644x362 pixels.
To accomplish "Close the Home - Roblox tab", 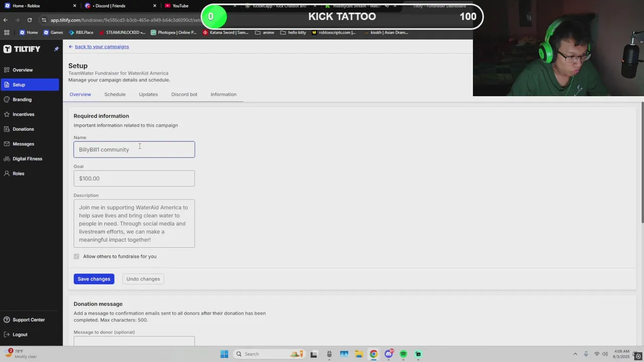I will [x=75, y=6].
